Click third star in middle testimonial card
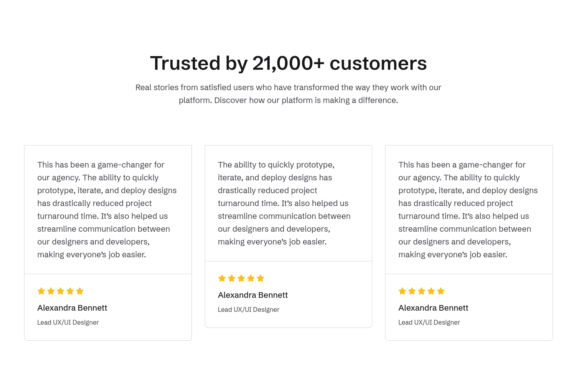Screen dimensions: 577x392 point(241,278)
